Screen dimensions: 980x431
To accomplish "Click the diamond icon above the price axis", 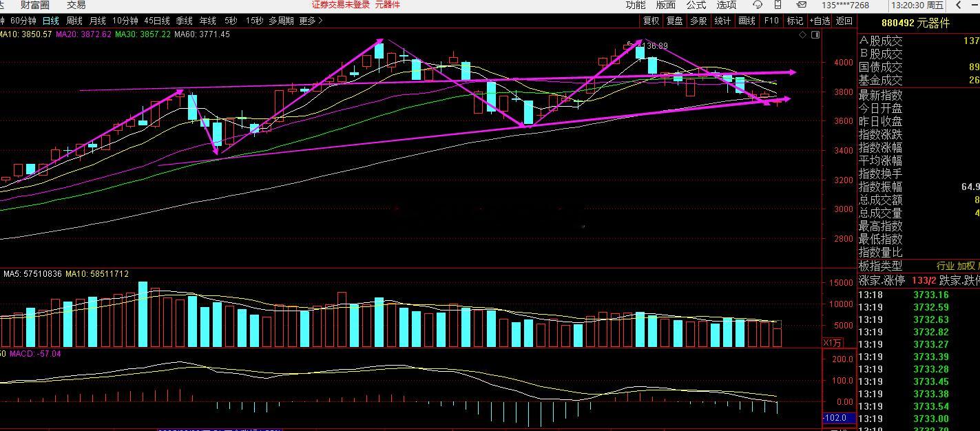I will point(801,34).
